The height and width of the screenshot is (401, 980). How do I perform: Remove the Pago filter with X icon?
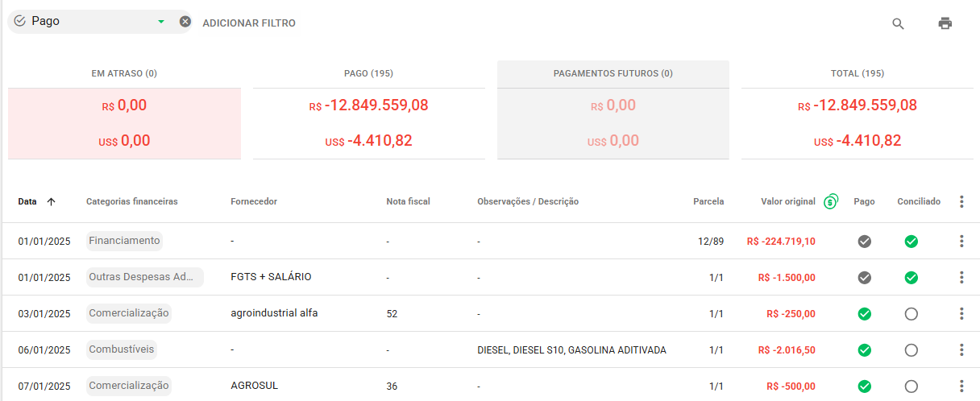tap(185, 22)
